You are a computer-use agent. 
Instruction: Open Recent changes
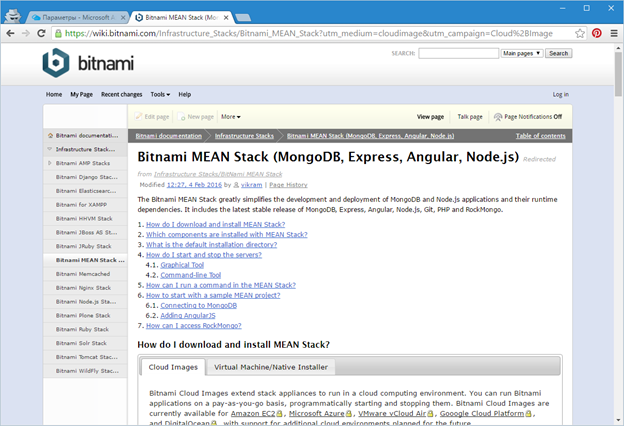(121, 94)
